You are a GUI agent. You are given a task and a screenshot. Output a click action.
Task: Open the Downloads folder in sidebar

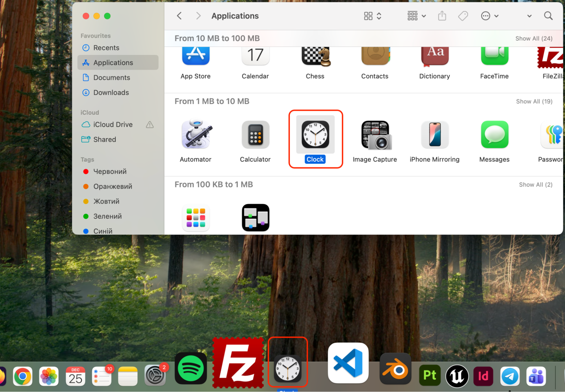111,92
